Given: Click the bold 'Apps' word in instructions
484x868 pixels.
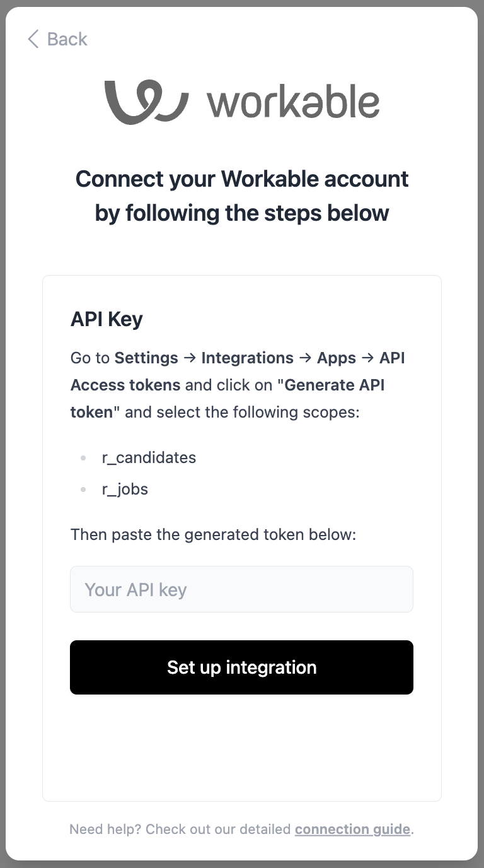Looking at the screenshot, I should (x=337, y=358).
